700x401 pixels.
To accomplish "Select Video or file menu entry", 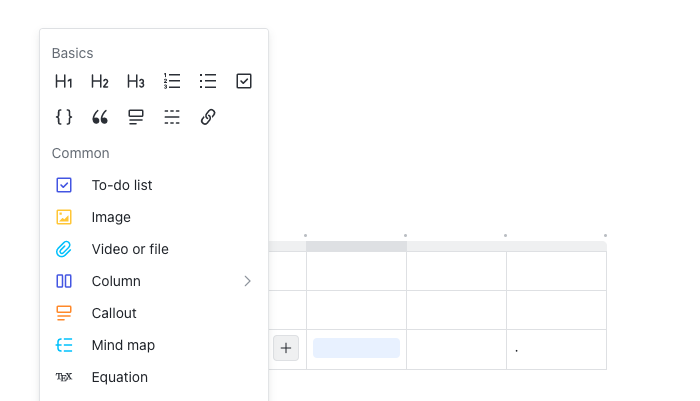I will [x=130, y=249].
